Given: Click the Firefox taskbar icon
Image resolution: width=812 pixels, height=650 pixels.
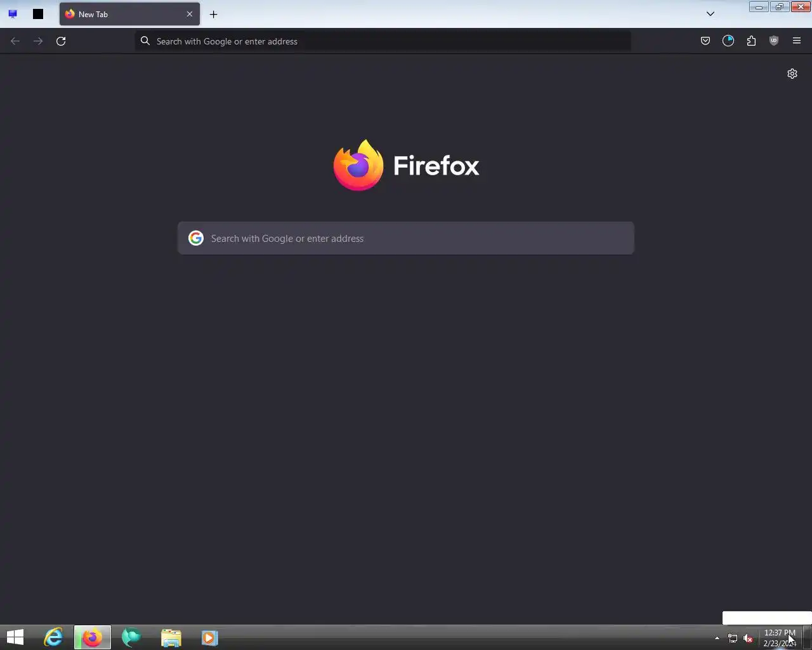Looking at the screenshot, I should [x=93, y=637].
